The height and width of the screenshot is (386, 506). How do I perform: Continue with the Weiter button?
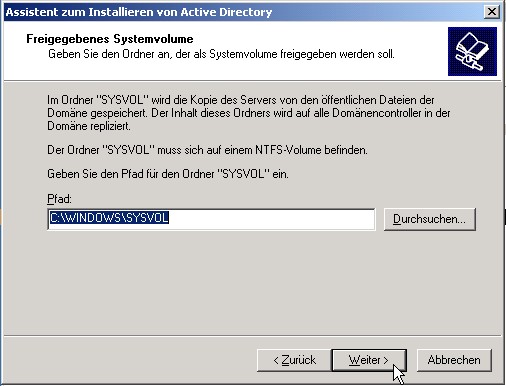point(369,360)
